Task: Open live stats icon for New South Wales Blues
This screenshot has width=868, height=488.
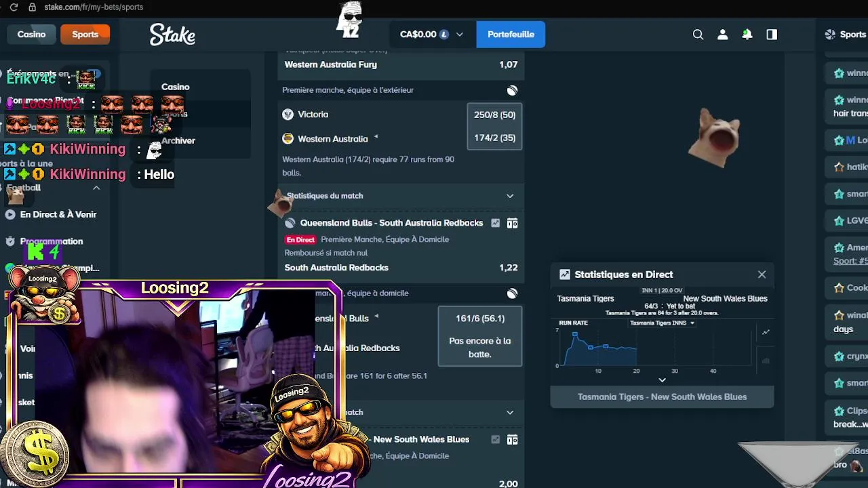Action: tap(496, 440)
